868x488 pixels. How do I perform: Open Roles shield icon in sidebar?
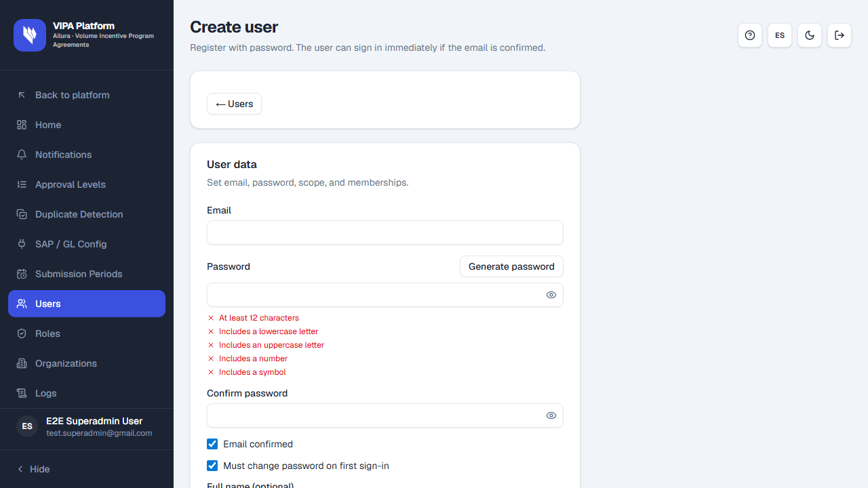(22, 333)
